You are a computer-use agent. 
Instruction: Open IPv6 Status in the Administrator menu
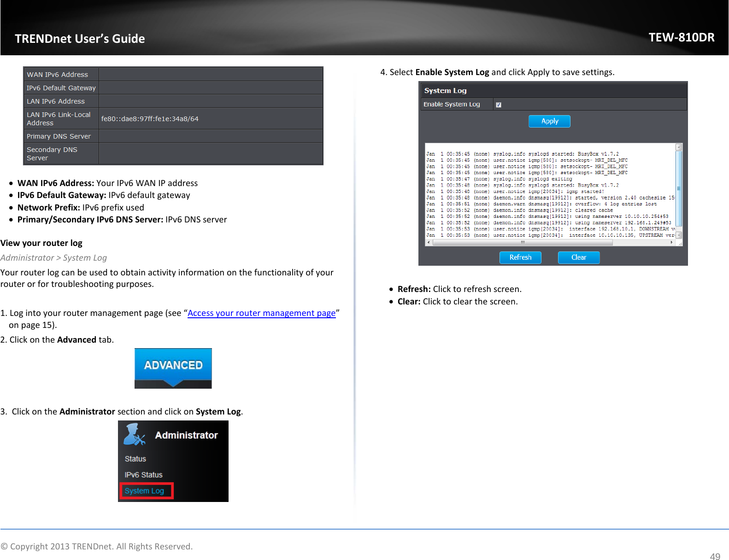tap(143, 475)
